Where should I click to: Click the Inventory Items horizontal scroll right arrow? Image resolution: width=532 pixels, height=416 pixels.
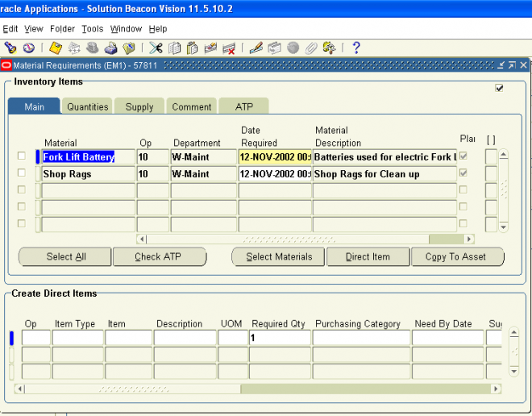tap(469, 239)
